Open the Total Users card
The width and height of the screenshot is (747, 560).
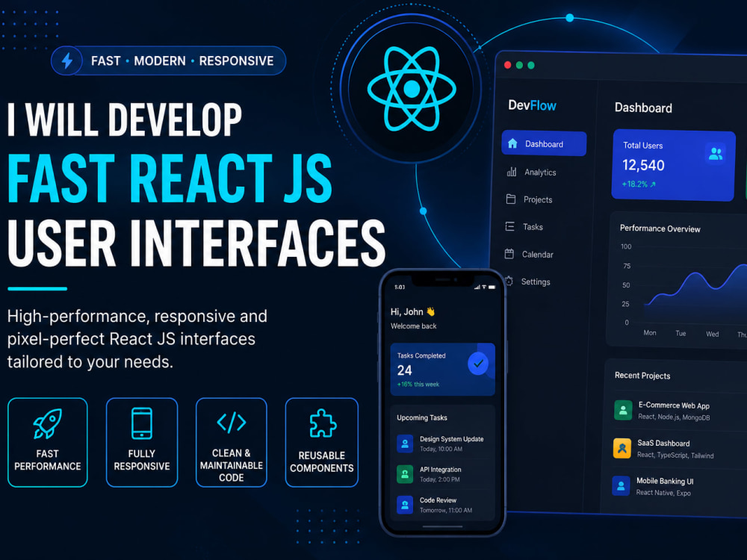tap(674, 165)
